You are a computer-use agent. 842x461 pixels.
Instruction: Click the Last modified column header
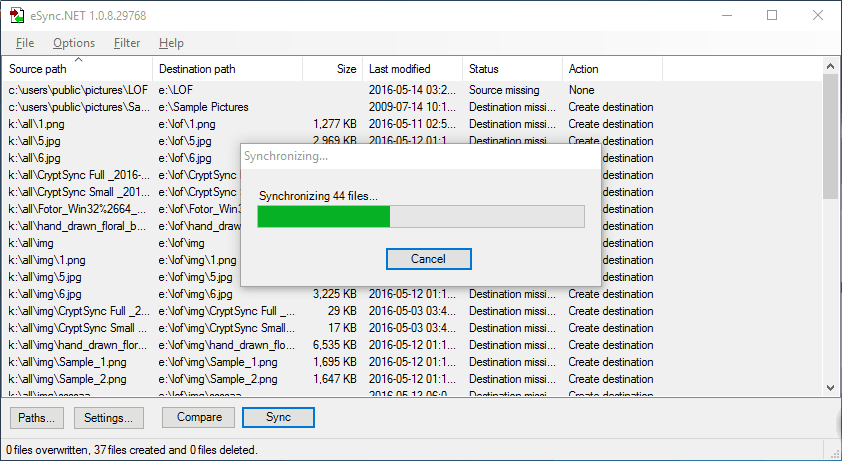tap(412, 69)
